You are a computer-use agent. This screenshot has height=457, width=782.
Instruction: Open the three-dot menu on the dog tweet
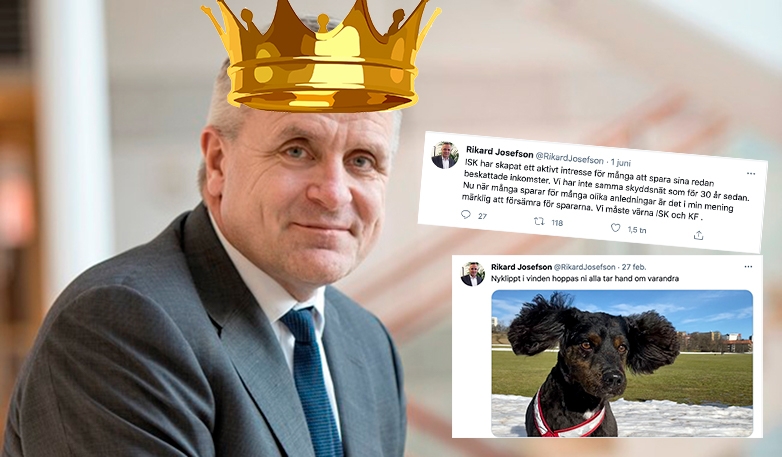748,267
